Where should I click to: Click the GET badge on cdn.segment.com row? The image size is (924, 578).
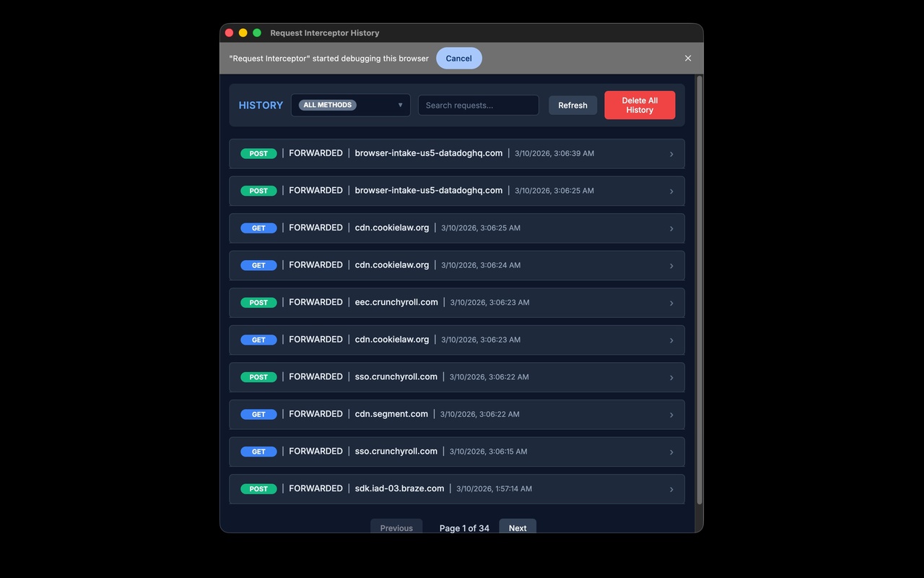(x=258, y=414)
